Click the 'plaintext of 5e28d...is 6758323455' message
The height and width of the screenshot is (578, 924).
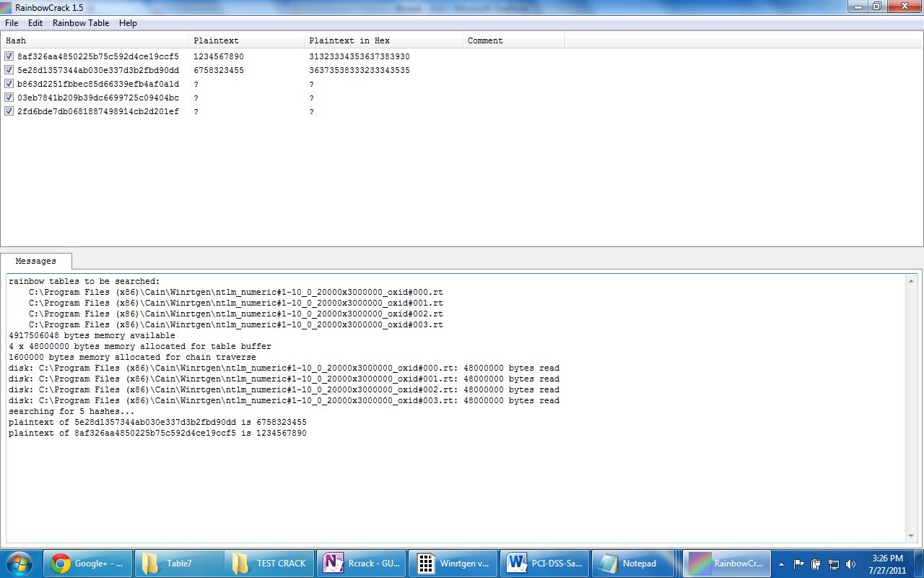tap(157, 422)
